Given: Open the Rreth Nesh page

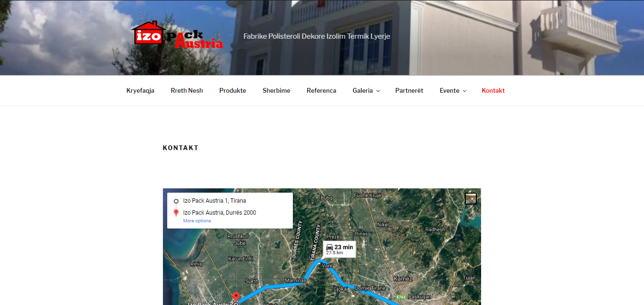Looking at the screenshot, I should click(x=187, y=90).
